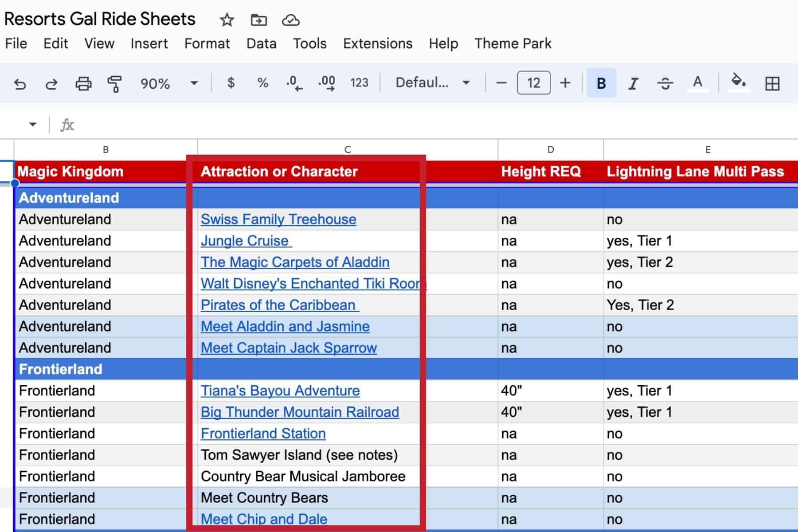Format as percent icon
The height and width of the screenshot is (532, 798).
pos(263,83)
